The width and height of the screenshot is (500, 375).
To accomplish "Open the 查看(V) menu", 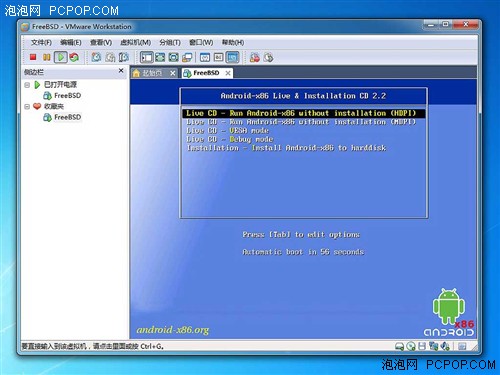I will [x=101, y=42].
